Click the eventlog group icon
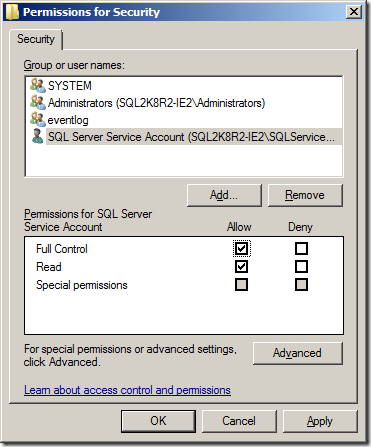The image size is (371, 447). pyautogui.click(x=37, y=119)
